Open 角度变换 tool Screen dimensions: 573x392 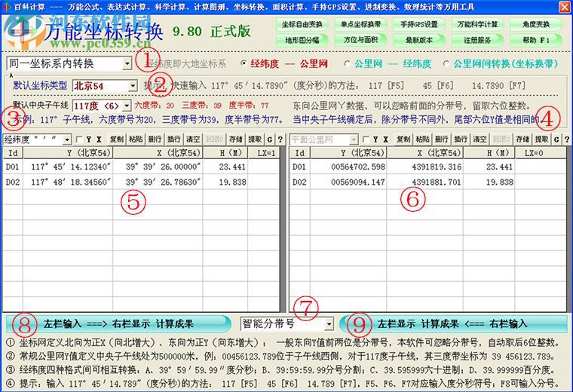tap(536, 24)
